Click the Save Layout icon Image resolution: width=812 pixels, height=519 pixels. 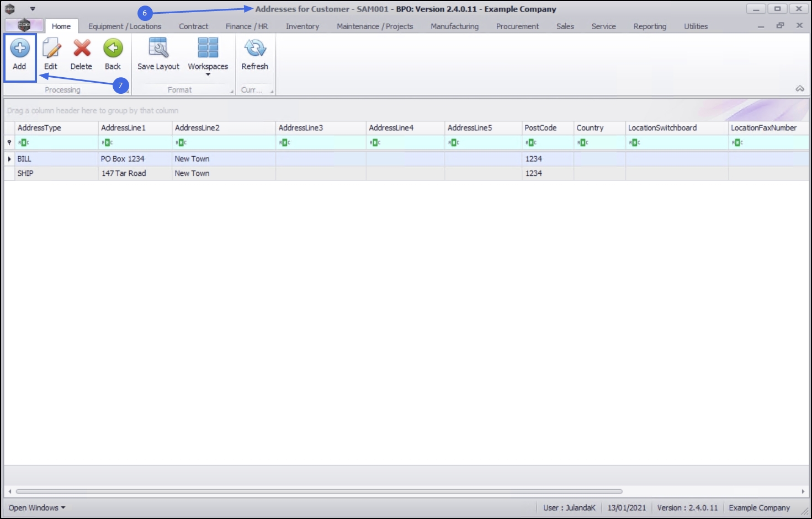158,49
